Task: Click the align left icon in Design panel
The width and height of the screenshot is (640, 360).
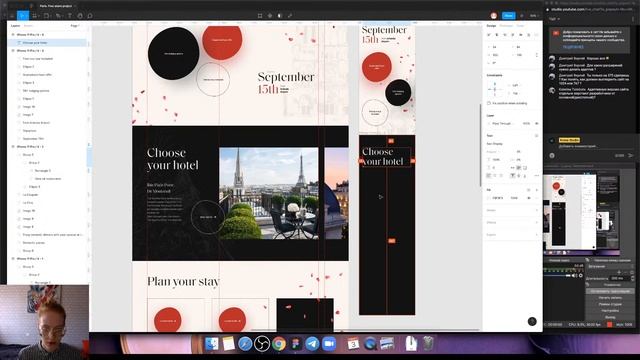Action: (x=489, y=35)
